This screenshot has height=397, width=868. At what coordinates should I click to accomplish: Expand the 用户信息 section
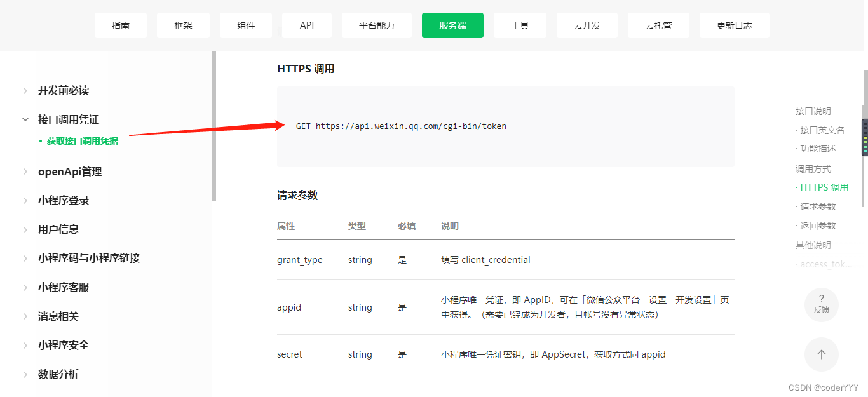(x=58, y=229)
